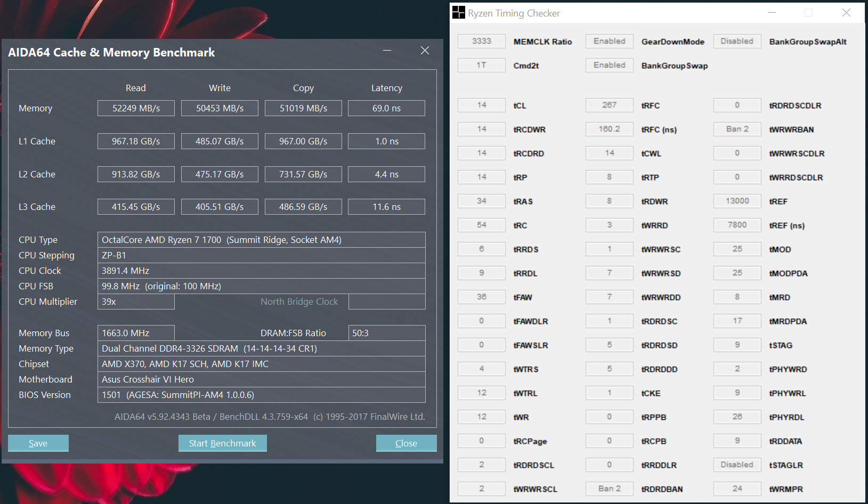Select the Memory Read value 52249 MB/s
The image size is (868, 504).
pos(136,108)
